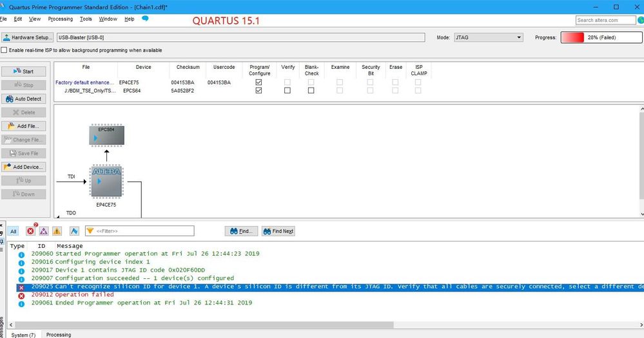The height and width of the screenshot is (338, 644).
Task: Open the Processing menu
Action: pos(60,19)
